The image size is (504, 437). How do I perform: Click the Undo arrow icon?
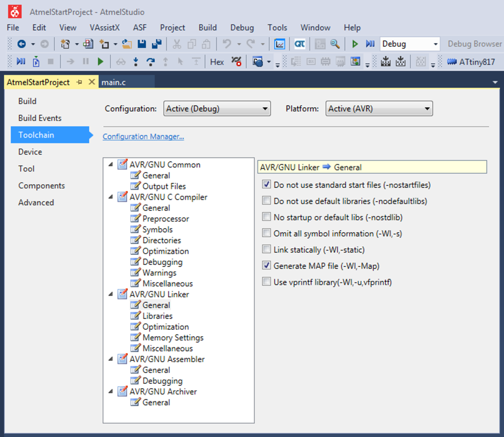(x=227, y=44)
